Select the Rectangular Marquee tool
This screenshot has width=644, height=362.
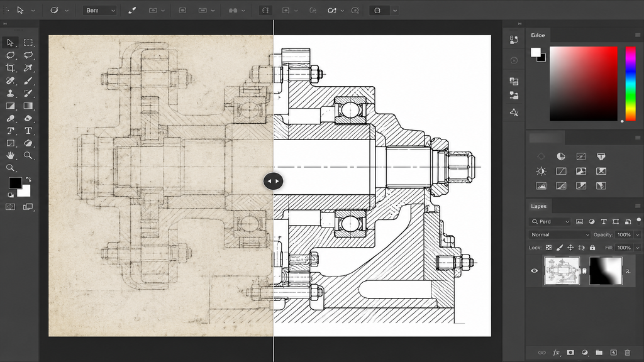[x=28, y=43]
